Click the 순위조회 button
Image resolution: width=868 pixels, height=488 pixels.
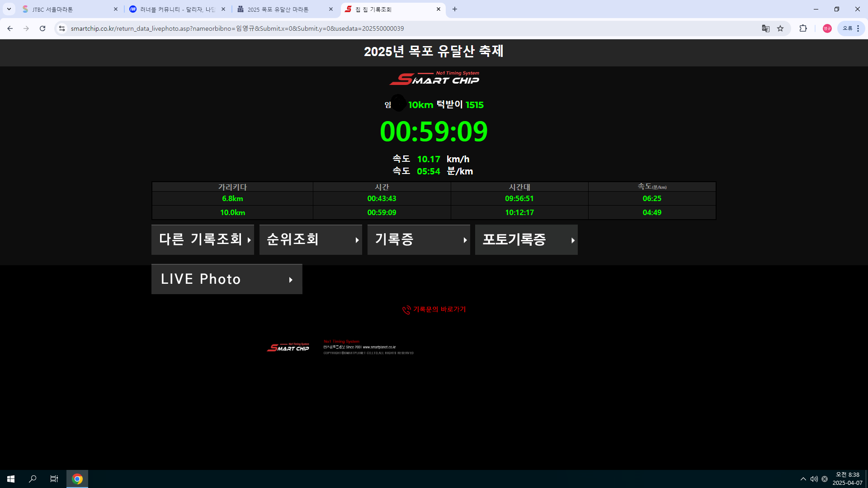pos(311,239)
